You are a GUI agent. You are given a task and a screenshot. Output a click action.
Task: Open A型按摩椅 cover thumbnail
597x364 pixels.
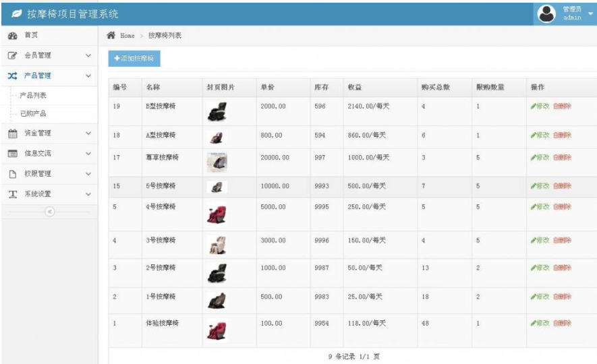click(217, 137)
